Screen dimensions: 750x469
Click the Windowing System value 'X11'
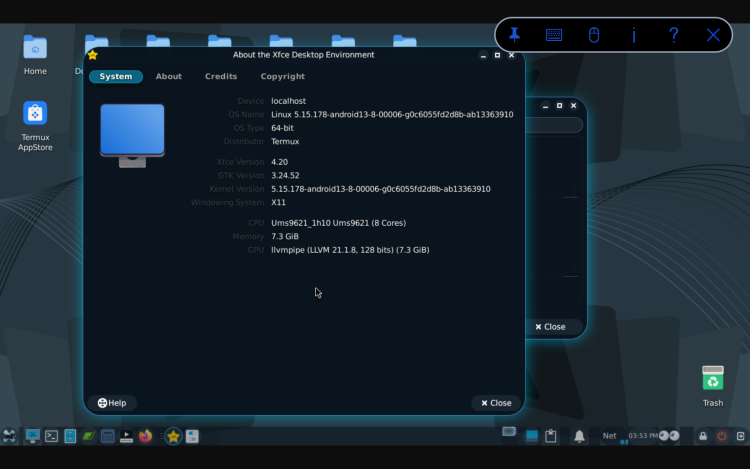click(x=278, y=202)
